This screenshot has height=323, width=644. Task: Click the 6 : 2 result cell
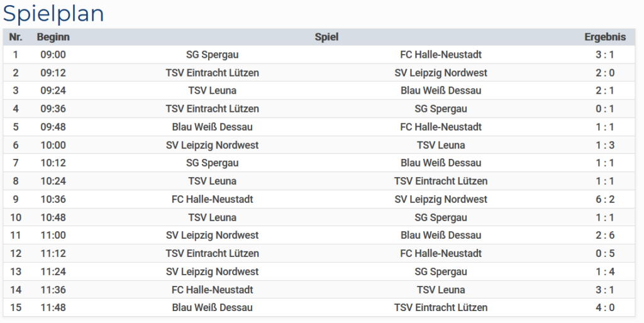click(605, 199)
